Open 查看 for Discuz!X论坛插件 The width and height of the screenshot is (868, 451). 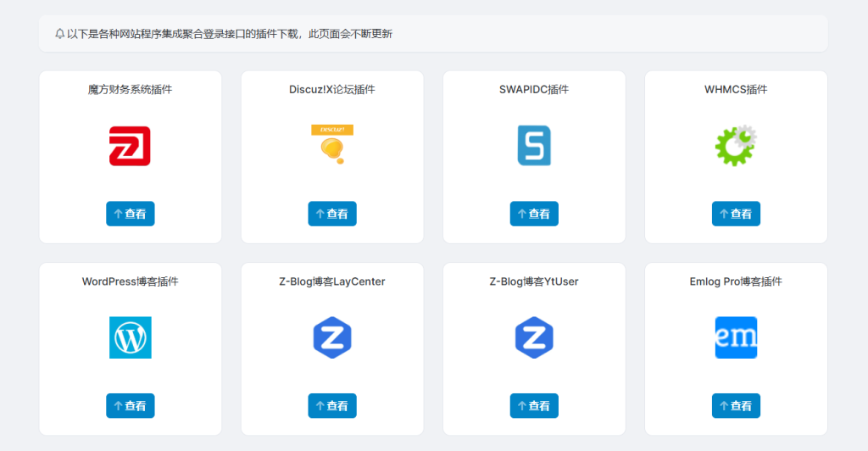(332, 214)
